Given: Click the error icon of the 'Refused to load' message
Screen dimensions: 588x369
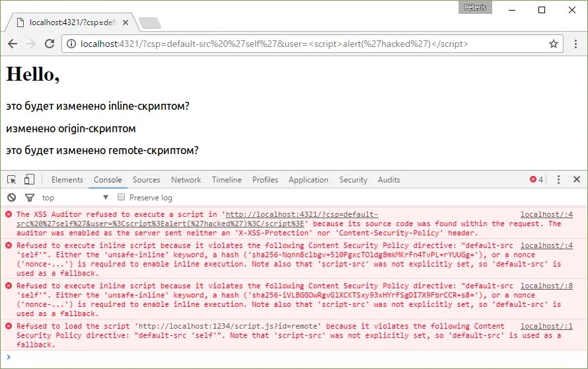Looking at the screenshot, I should pos(9,326).
